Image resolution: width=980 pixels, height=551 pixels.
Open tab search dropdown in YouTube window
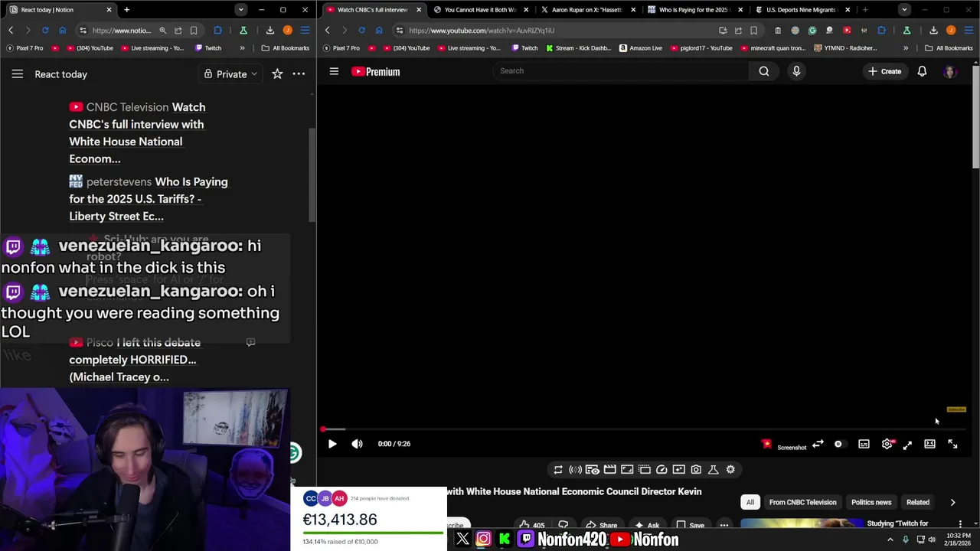pyautogui.click(x=904, y=10)
